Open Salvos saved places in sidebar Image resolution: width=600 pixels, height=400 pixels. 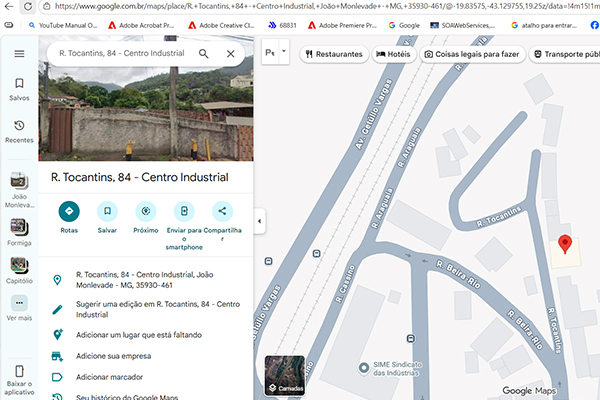pyautogui.click(x=19, y=89)
